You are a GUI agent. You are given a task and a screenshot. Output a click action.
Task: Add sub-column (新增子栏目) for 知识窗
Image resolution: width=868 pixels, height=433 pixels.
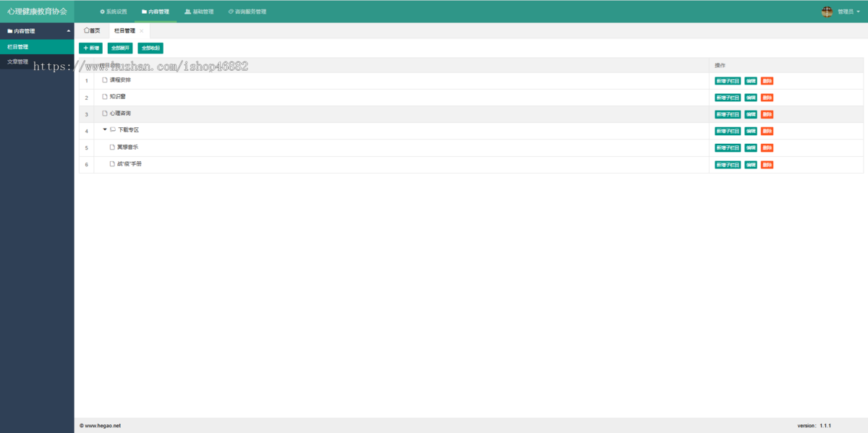(728, 98)
